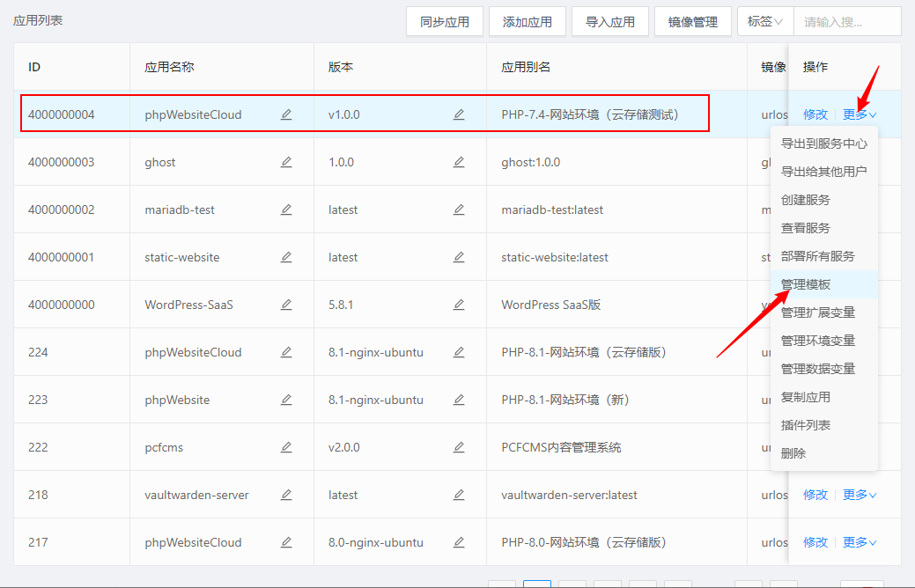This screenshot has width=915, height=588.
Task: Open 镜像管理 from the toolbar
Action: coord(693,22)
